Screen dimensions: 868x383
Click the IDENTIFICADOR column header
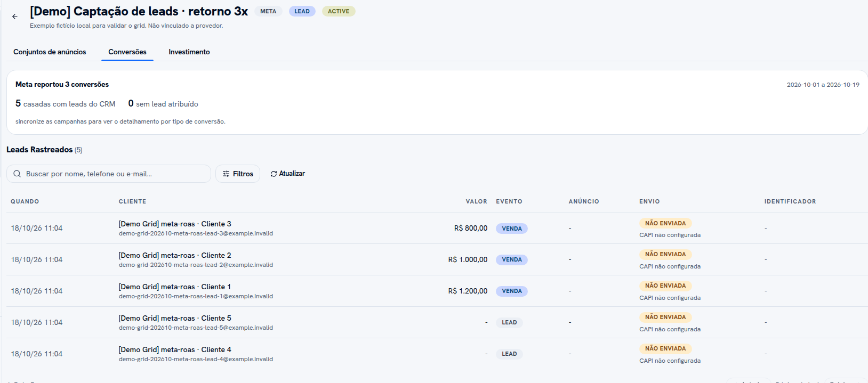[x=790, y=201]
